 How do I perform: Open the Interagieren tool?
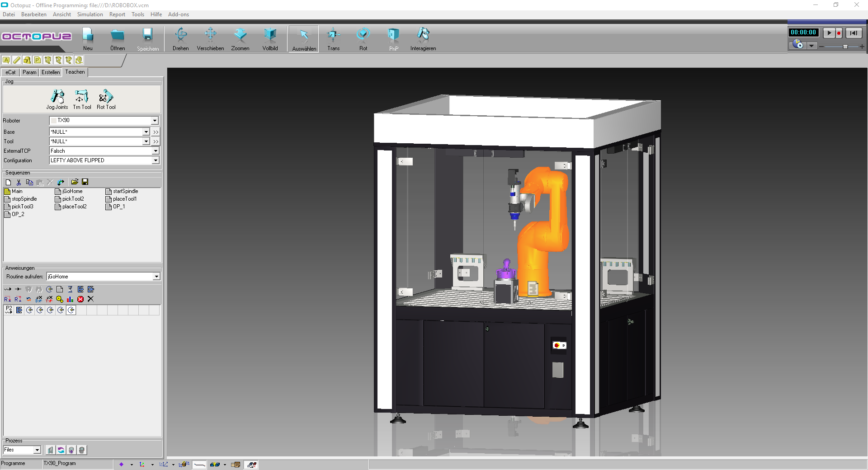click(x=423, y=38)
